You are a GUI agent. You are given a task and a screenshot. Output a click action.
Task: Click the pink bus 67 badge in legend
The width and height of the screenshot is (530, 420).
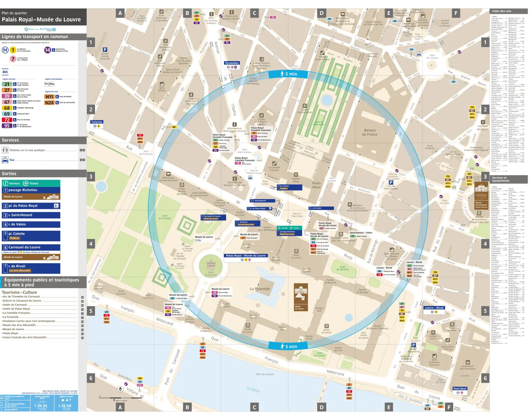coord(7,102)
